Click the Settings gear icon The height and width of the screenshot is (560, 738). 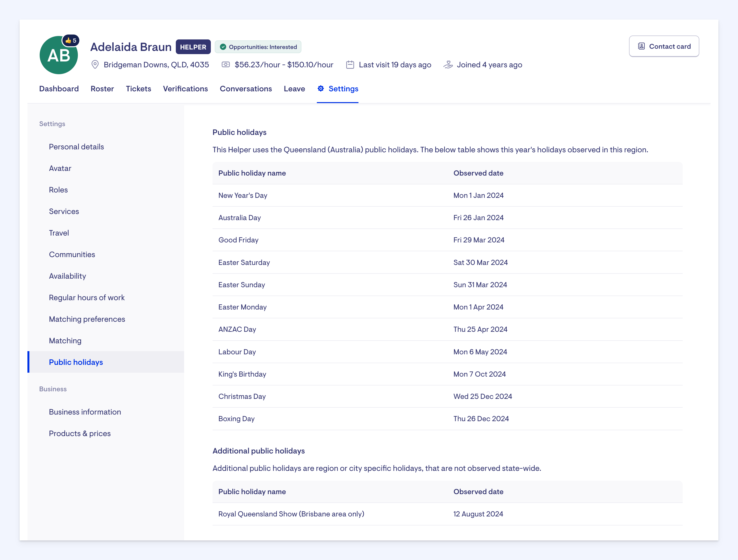tap(321, 88)
